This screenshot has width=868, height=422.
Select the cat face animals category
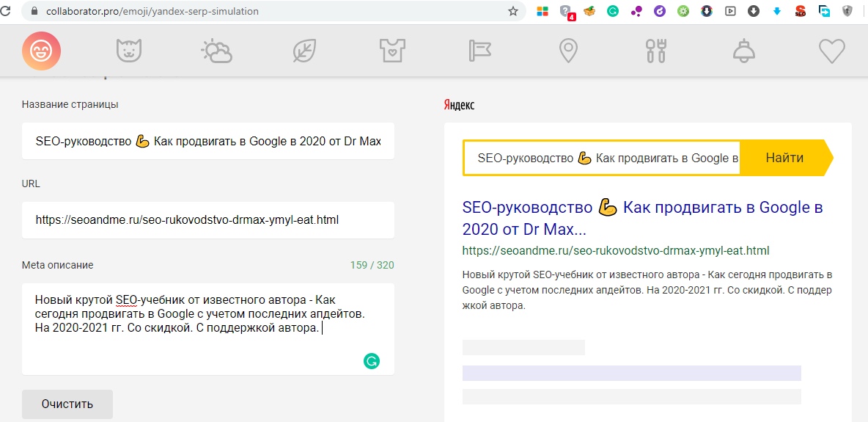click(129, 51)
